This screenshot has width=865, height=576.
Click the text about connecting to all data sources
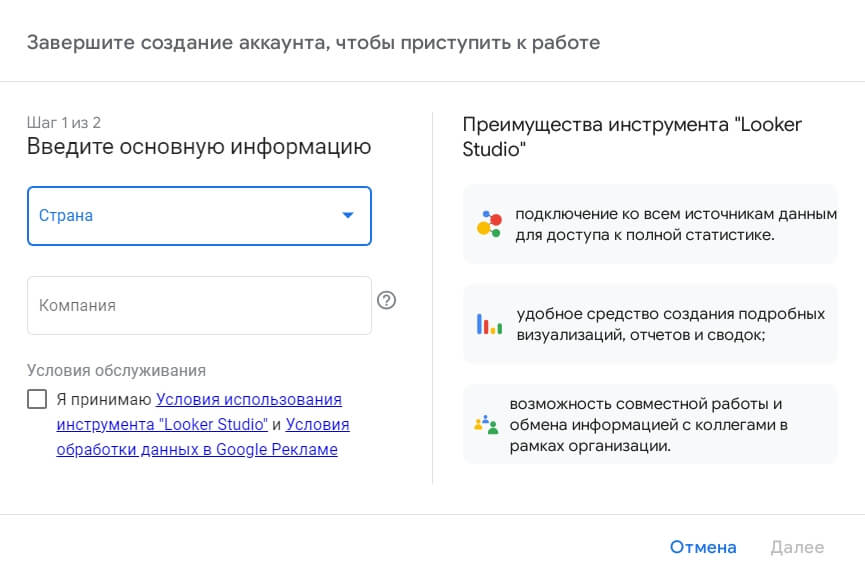(676, 224)
